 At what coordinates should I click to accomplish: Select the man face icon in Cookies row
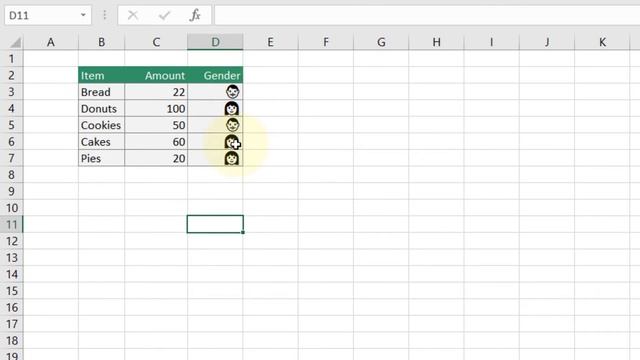(233, 125)
